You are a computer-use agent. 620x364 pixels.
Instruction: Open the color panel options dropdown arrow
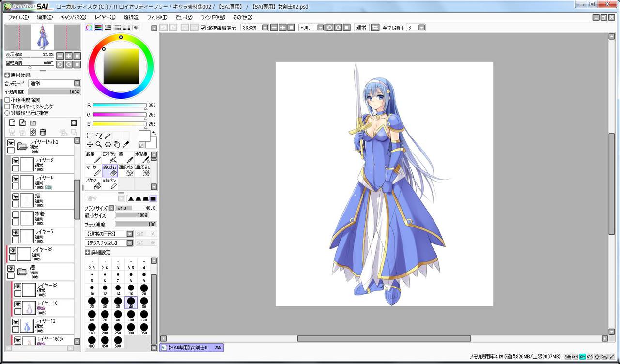click(154, 28)
